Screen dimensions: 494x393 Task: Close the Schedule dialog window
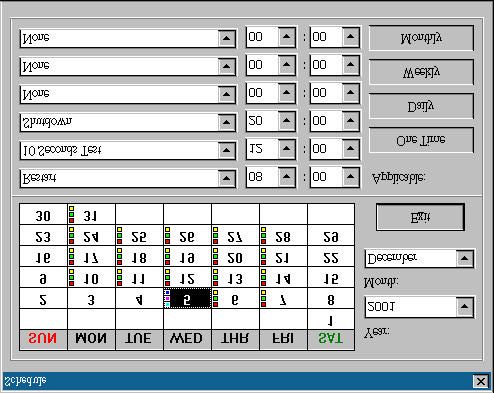click(x=480, y=381)
